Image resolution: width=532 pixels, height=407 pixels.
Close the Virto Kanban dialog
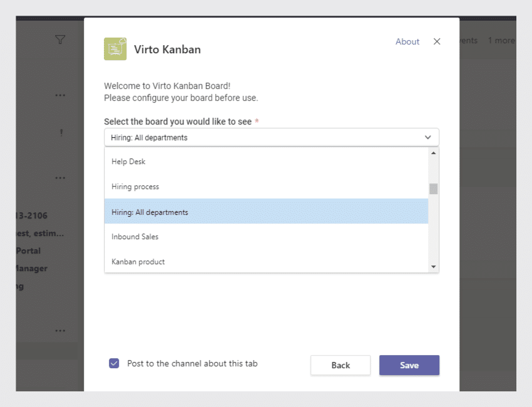click(437, 41)
